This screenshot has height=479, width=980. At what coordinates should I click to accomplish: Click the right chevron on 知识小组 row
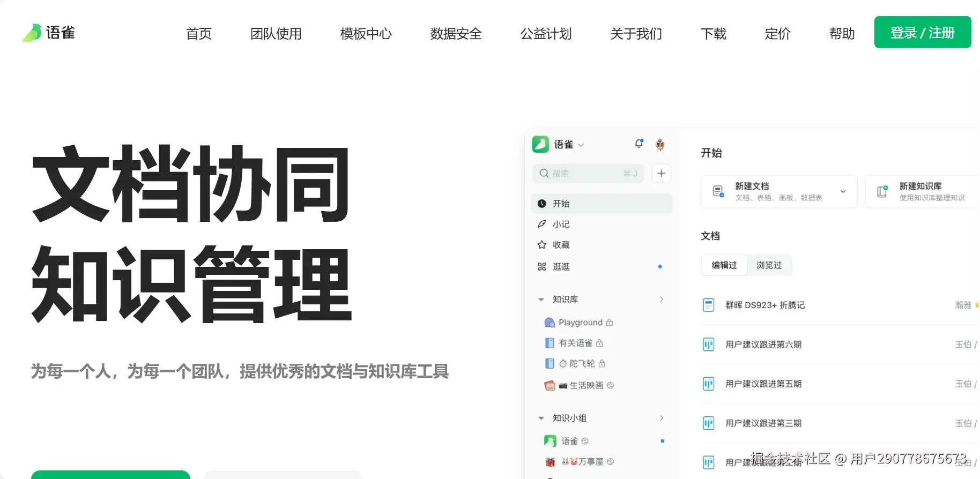coord(662,418)
